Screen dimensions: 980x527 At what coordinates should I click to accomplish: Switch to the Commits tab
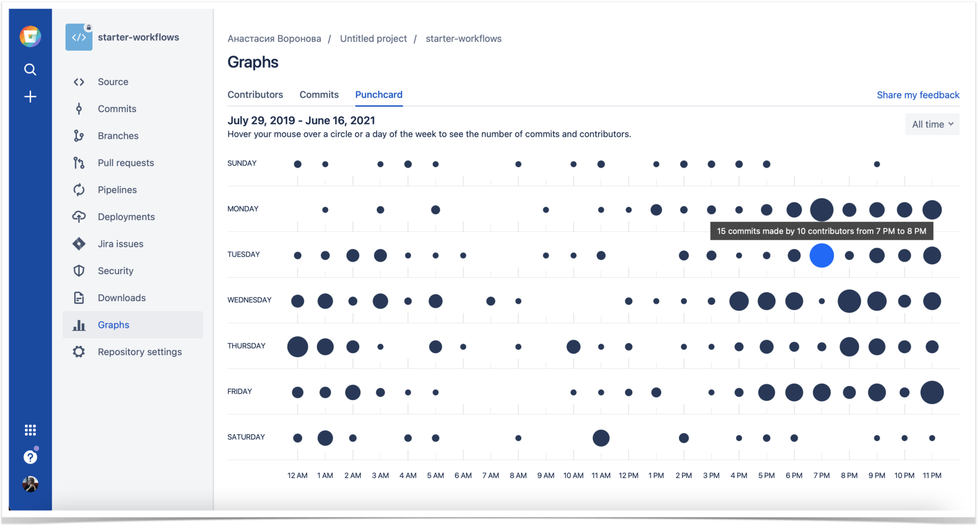319,94
